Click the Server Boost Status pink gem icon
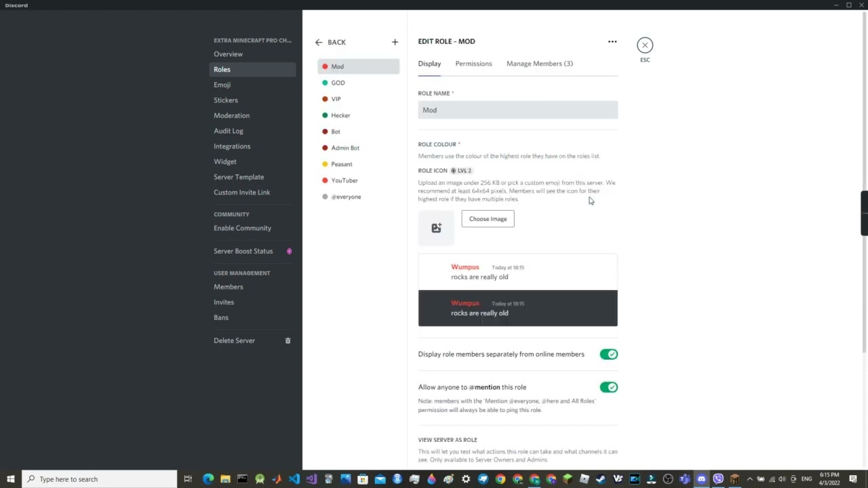868x488 pixels. [289, 251]
